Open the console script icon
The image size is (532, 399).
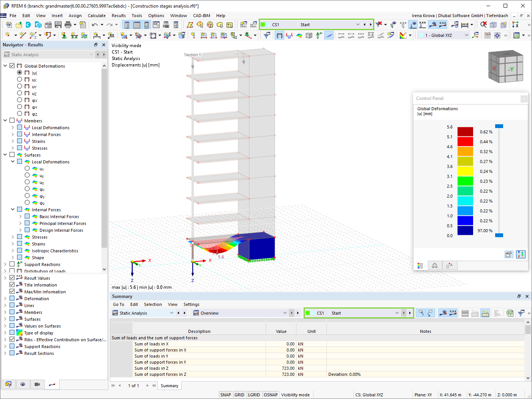click(156, 25)
